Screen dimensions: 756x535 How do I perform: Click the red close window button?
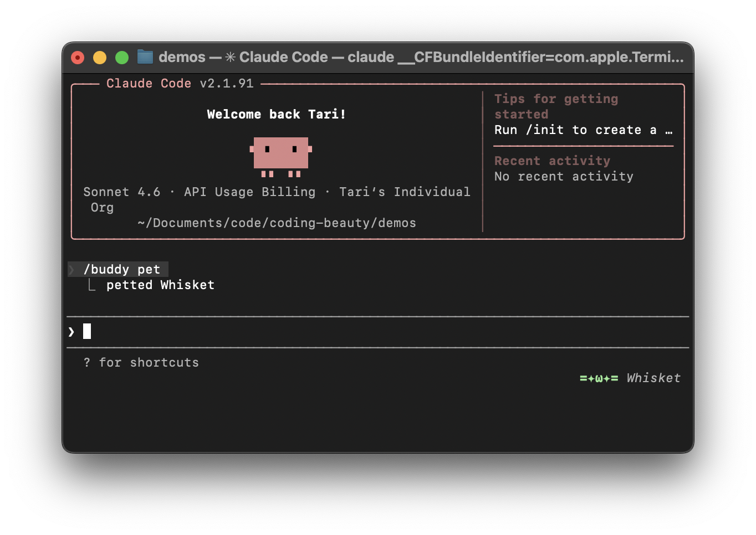coord(78,58)
